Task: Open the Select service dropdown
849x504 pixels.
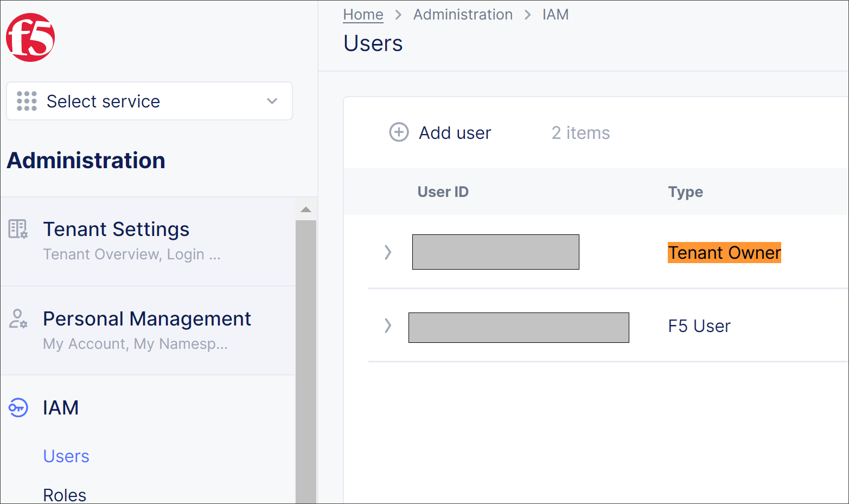Action: point(149,101)
